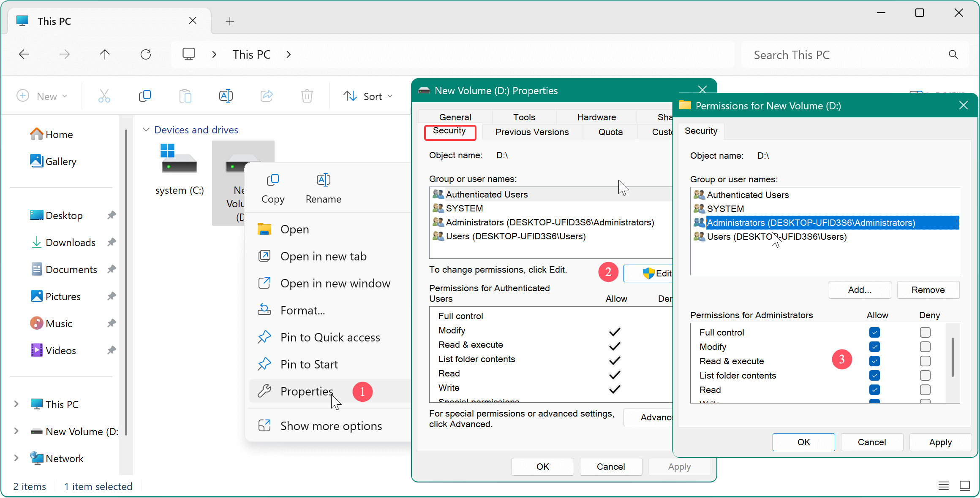Screen dimensions: 980x498
Task: Expand the Network tree item
Action: tap(16, 458)
